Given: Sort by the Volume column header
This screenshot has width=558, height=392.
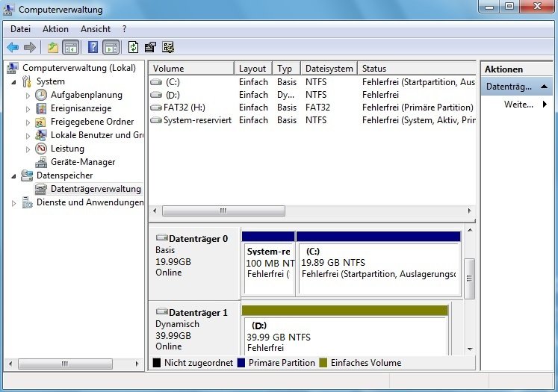Looking at the screenshot, I should point(191,68).
